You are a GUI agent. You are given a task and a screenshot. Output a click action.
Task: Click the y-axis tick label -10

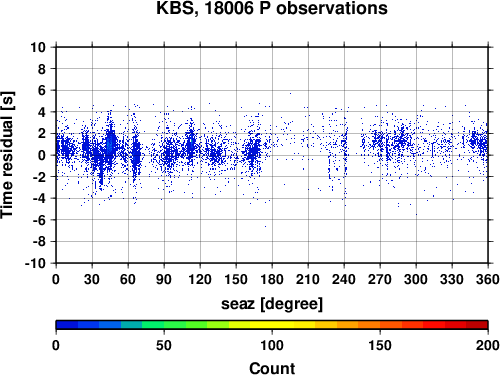(x=35, y=263)
